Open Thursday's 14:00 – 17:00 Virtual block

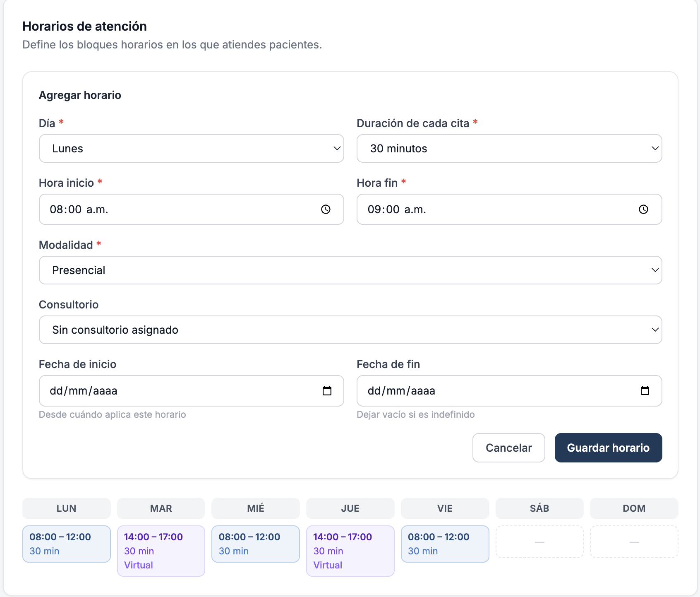pyautogui.click(x=350, y=551)
